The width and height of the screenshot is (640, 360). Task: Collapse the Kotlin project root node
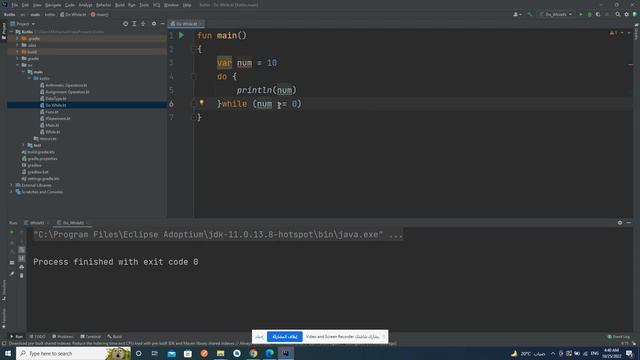click(x=11, y=32)
